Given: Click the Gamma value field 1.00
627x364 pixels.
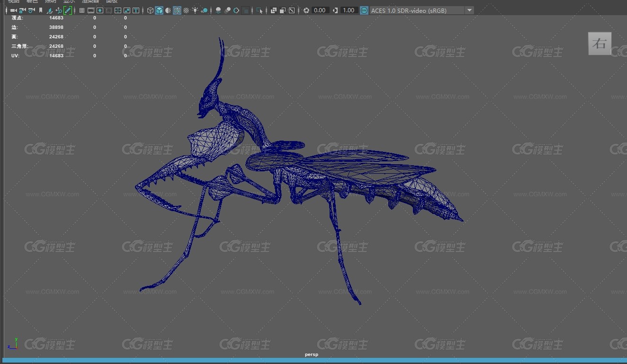Looking at the screenshot, I should tap(349, 10).
